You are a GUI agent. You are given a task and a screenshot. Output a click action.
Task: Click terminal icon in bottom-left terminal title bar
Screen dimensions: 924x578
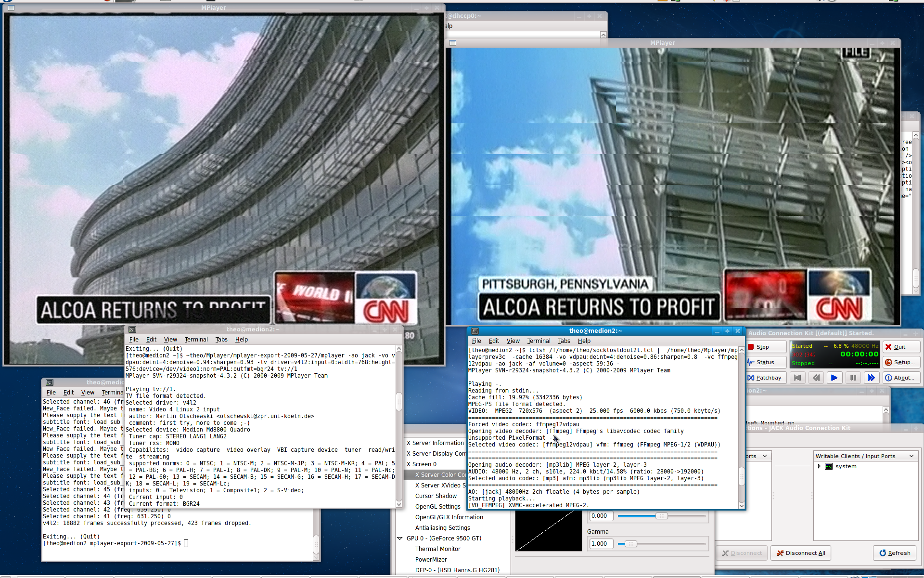(x=49, y=382)
